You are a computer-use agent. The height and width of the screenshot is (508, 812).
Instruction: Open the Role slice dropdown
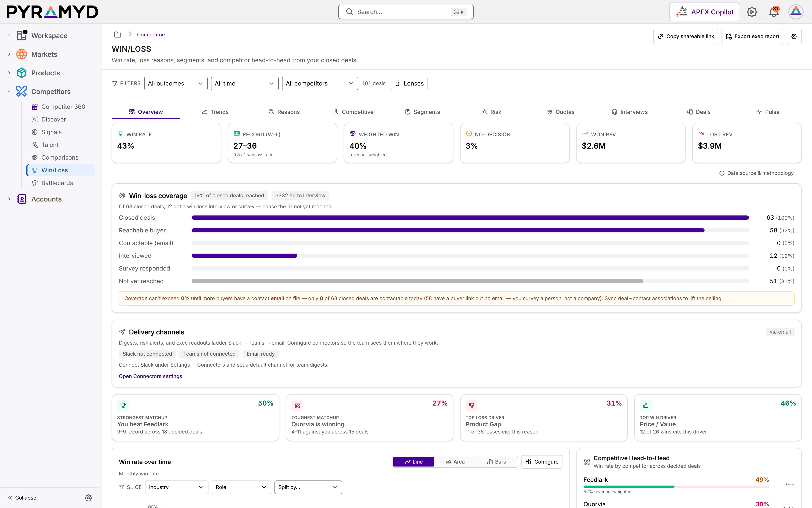point(241,487)
